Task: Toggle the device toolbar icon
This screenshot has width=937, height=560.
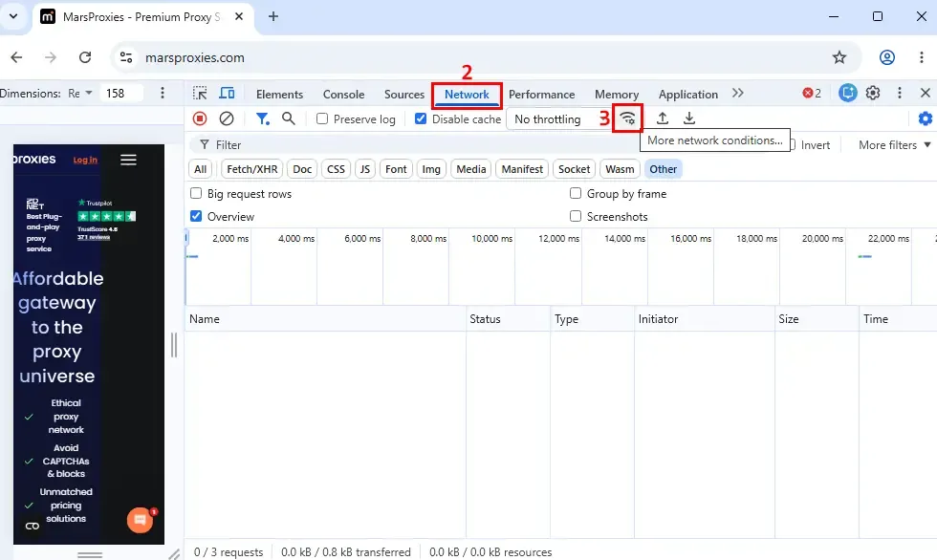Action: click(228, 93)
